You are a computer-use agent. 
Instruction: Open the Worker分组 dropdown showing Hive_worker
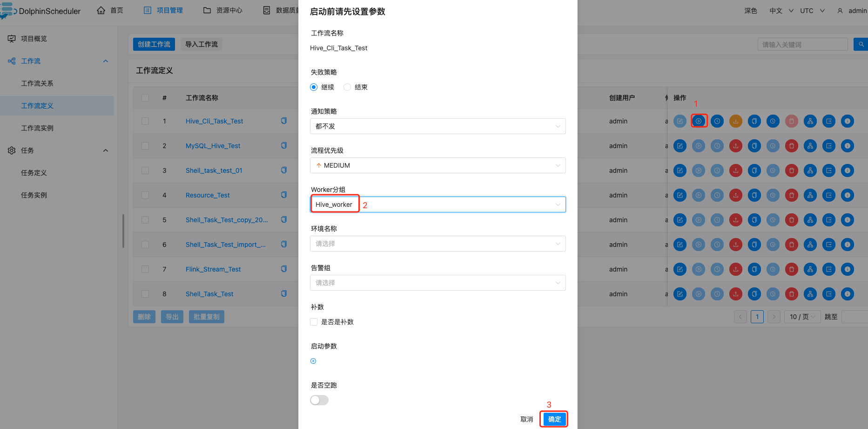[x=438, y=204]
